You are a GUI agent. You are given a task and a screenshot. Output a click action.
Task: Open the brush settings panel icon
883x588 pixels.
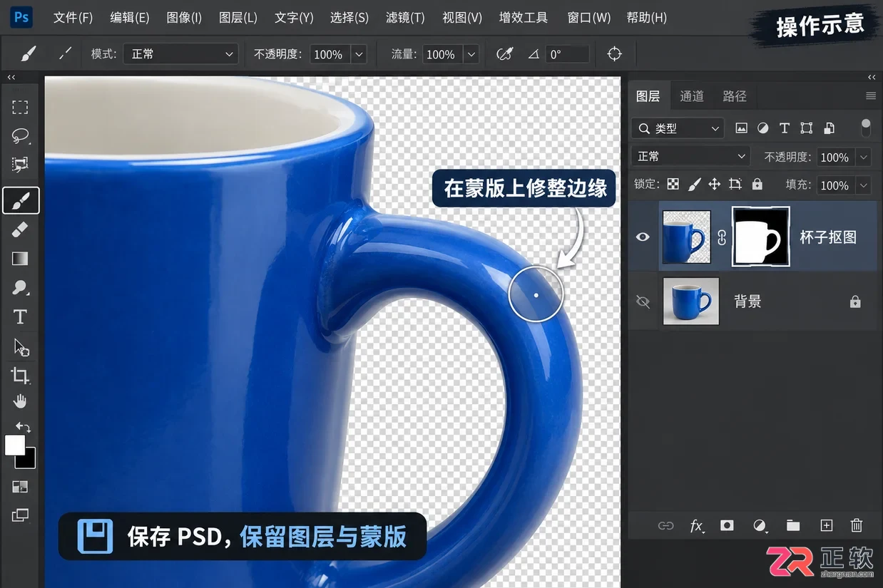coord(65,53)
